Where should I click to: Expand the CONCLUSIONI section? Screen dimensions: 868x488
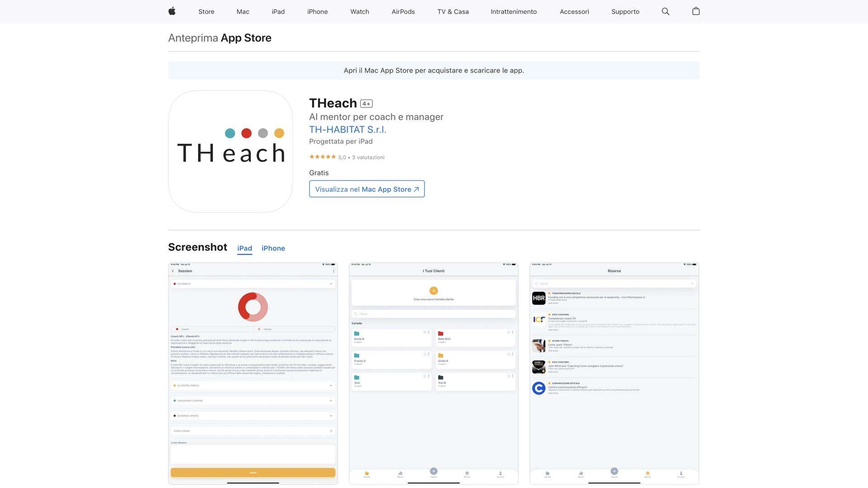coord(331,431)
